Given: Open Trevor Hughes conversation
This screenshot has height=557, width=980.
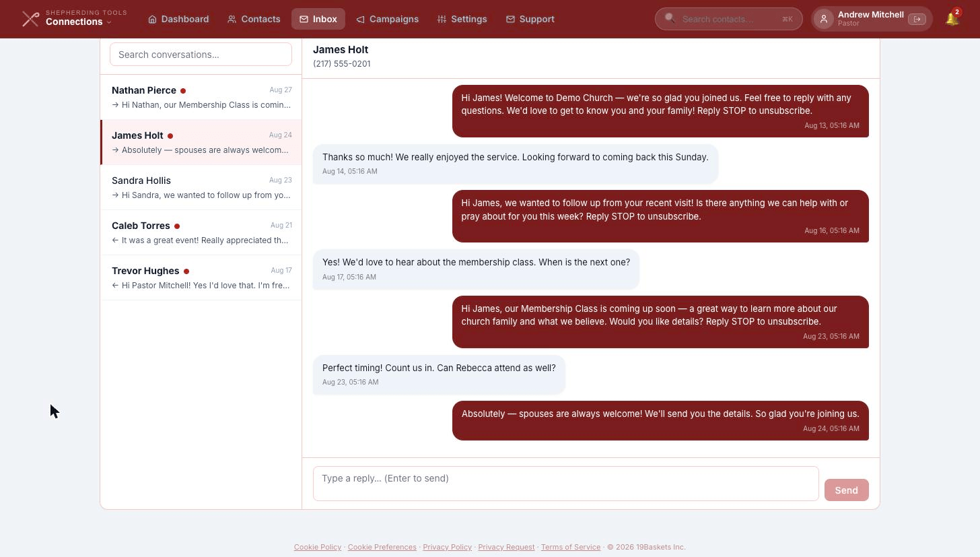Looking at the screenshot, I should (201, 277).
